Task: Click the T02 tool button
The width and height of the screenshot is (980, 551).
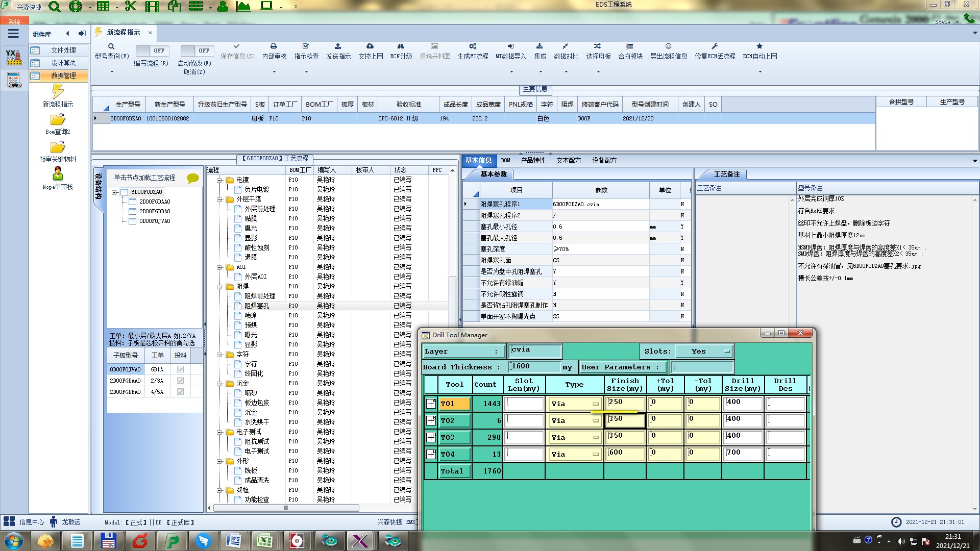Action: [454, 421]
